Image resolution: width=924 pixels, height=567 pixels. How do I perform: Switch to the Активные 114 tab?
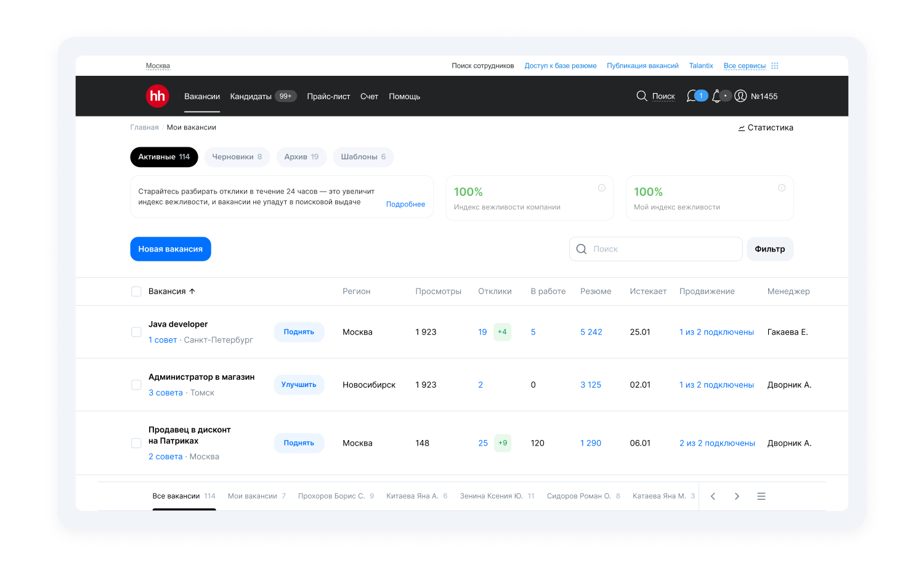pos(164,157)
